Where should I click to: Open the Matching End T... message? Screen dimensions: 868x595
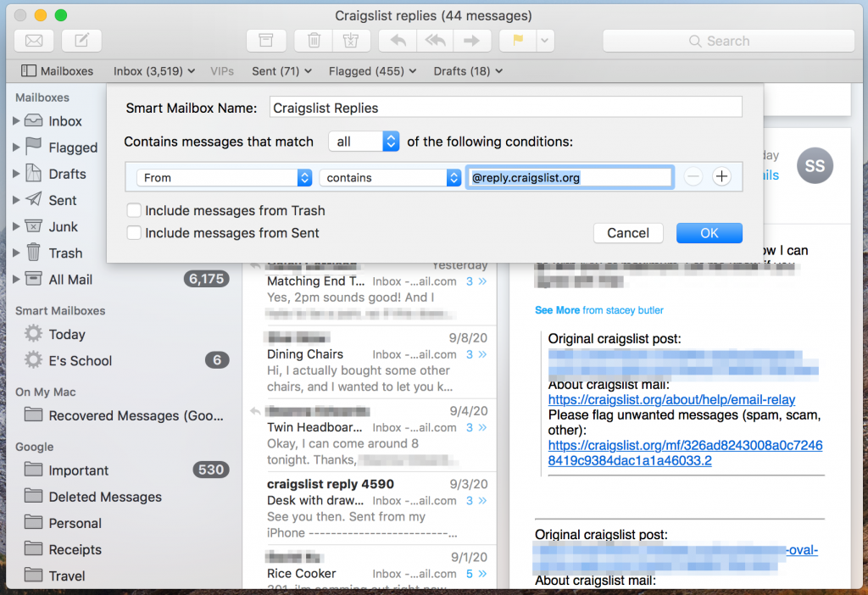click(x=370, y=290)
